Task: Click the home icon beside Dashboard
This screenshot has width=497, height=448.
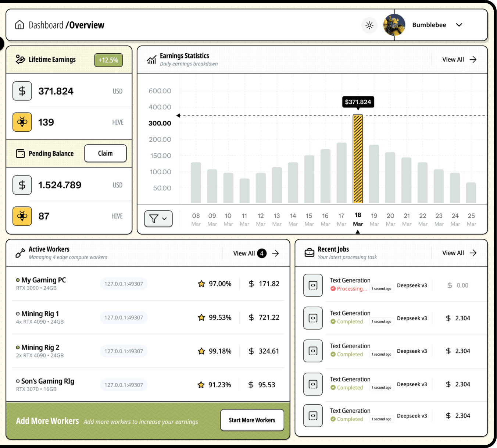Action: click(19, 25)
